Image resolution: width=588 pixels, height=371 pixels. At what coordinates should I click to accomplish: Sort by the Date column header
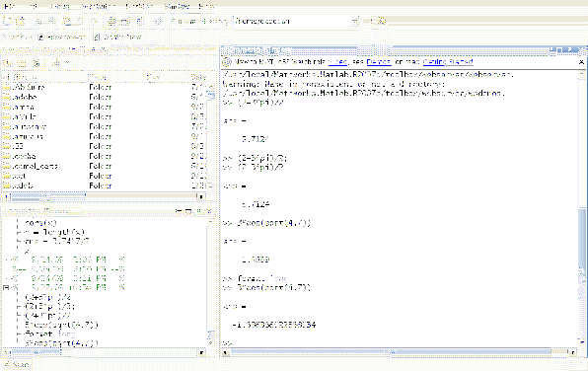(x=198, y=77)
